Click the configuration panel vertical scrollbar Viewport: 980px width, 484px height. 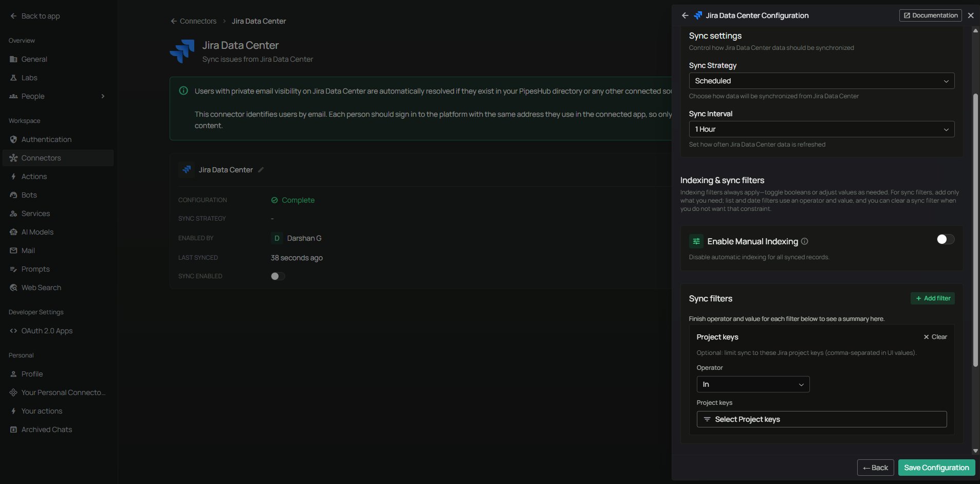(975, 230)
